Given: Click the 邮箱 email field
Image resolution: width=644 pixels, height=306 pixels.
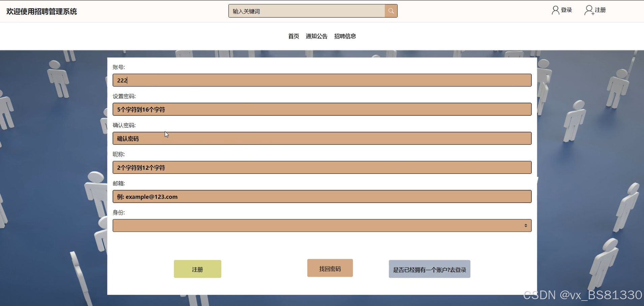Looking at the screenshot, I should (x=322, y=197).
